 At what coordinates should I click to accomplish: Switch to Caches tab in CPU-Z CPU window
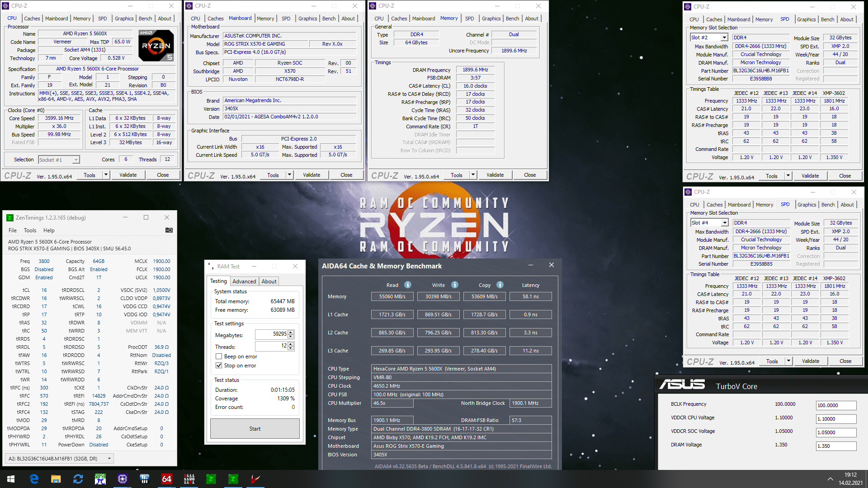coord(32,19)
